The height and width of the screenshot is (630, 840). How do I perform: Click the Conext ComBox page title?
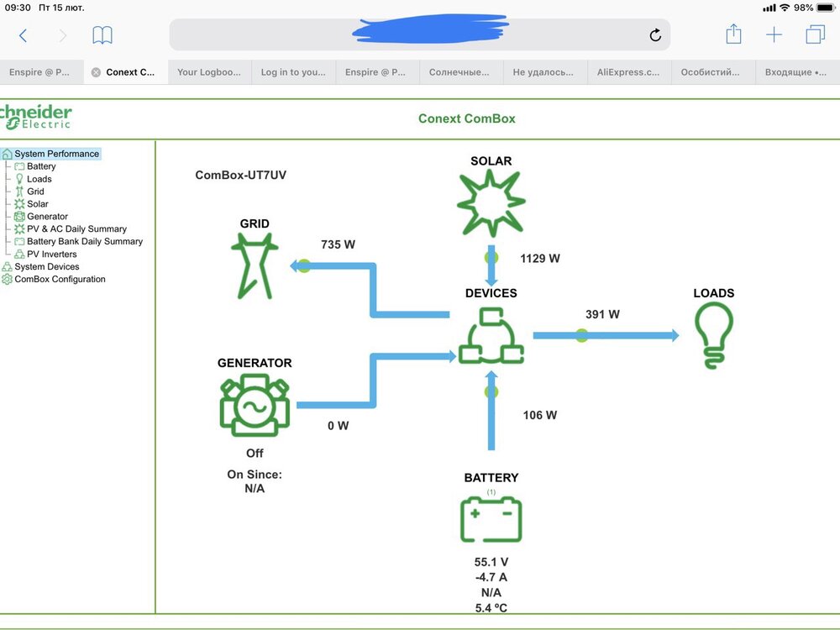point(466,118)
